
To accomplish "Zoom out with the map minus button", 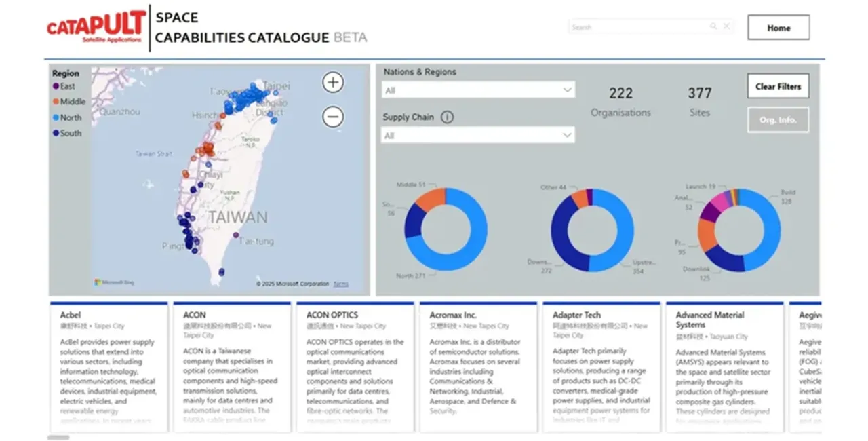I will tap(332, 117).
